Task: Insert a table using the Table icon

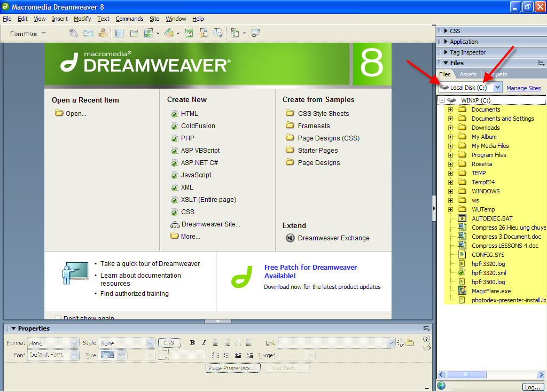Action: (119, 33)
